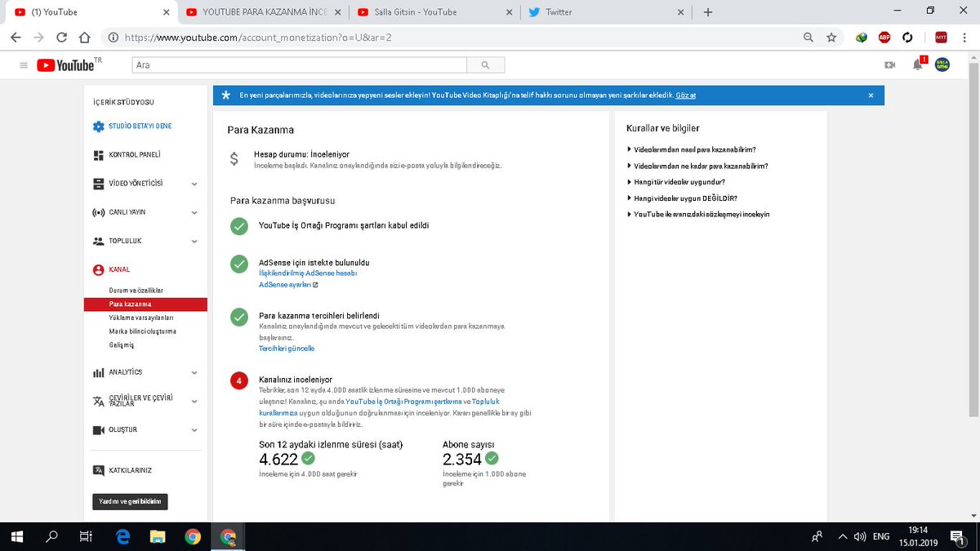Screen dimensions: 980x551
Task: Open a new browser tab
Action: (x=708, y=12)
